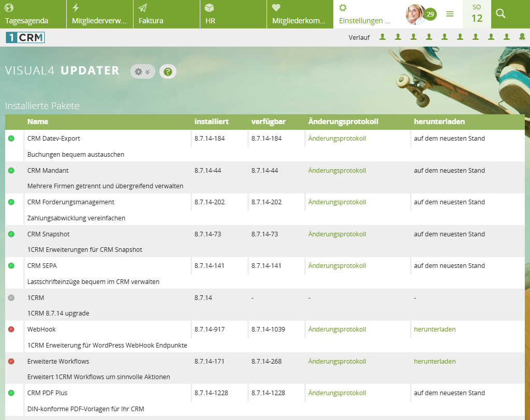Click the green status dot for CRM SEPA
The width and height of the screenshot is (530, 420).
(x=11, y=266)
